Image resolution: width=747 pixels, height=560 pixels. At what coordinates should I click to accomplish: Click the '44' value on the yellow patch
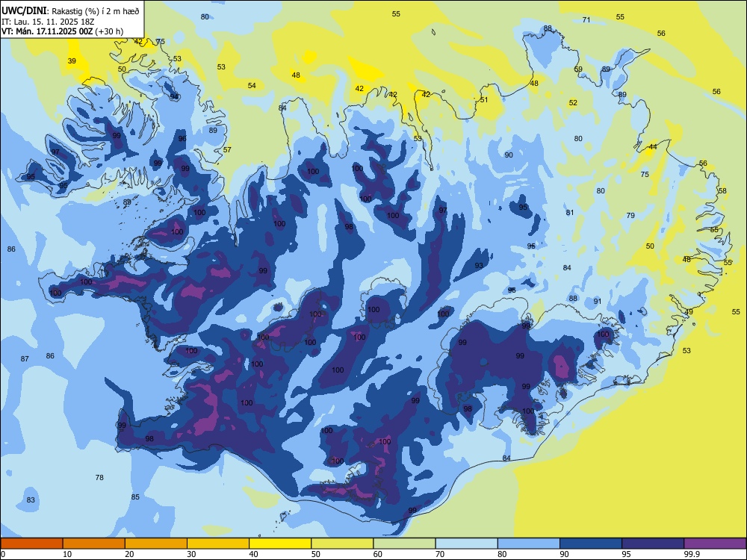click(x=653, y=146)
